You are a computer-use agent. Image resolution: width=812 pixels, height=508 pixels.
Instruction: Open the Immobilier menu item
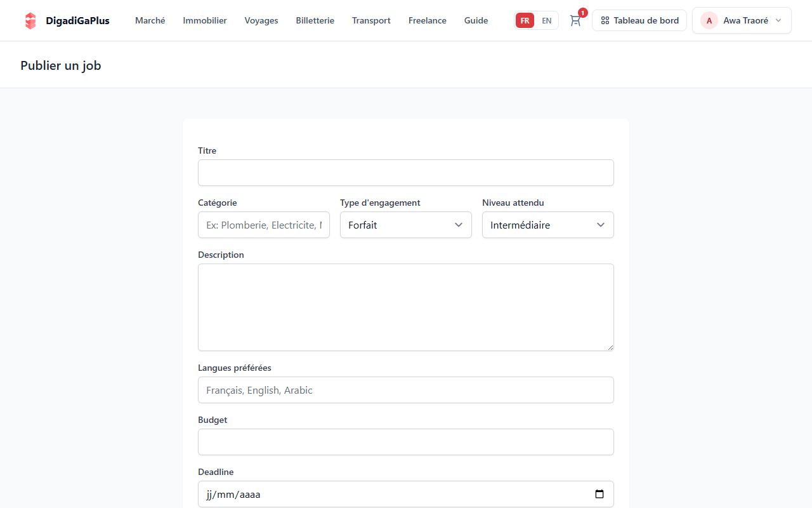205,20
